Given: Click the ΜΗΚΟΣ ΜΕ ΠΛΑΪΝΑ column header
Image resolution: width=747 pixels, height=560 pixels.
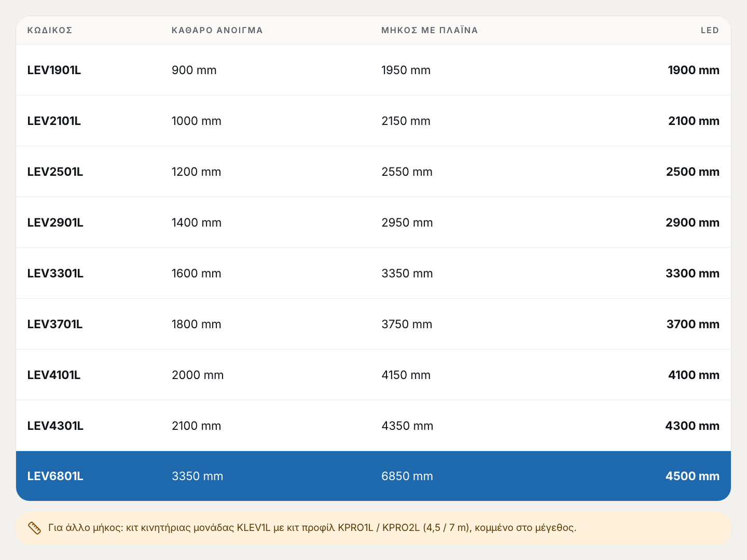Looking at the screenshot, I should tap(430, 30).
